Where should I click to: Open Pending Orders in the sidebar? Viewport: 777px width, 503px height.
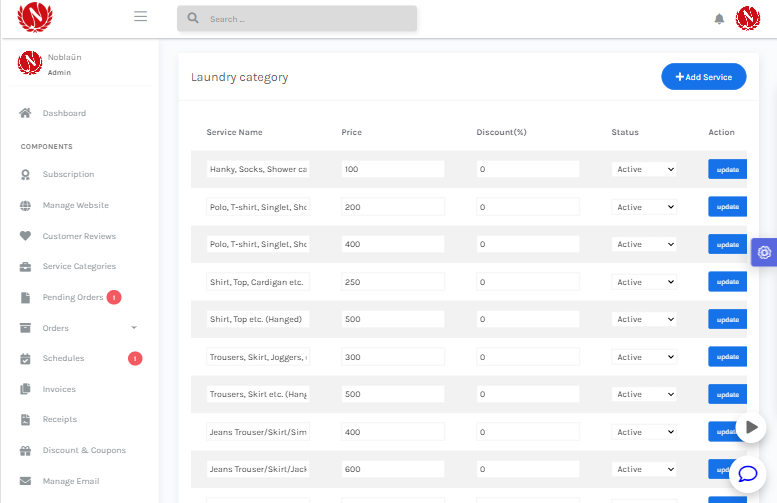pos(72,297)
